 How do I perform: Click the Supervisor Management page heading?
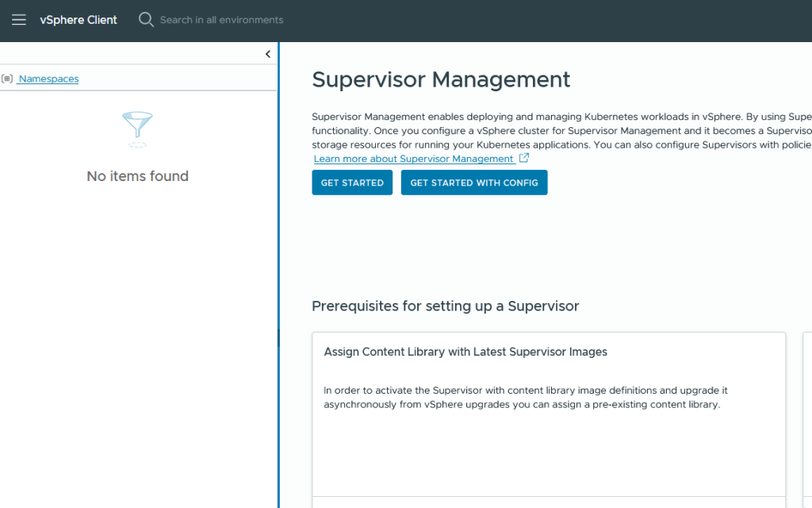441,79
